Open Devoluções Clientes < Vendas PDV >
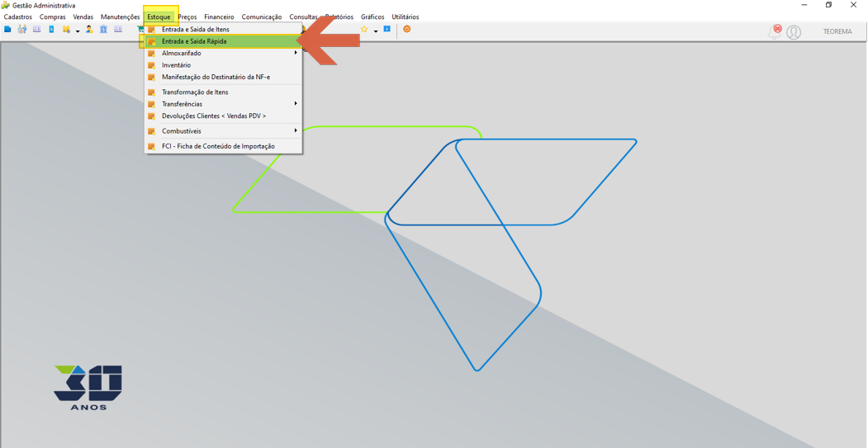Image resolution: width=868 pixels, height=448 pixels. [x=224, y=116]
